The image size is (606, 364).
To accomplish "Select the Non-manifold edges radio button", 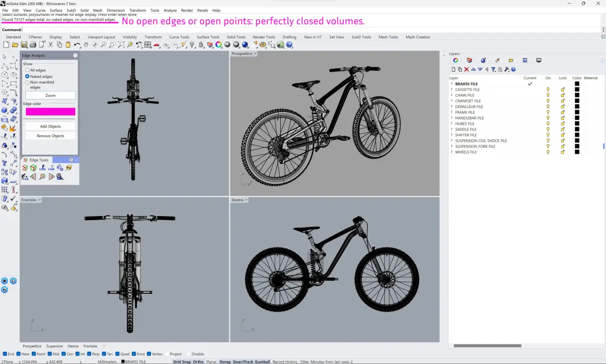I will point(27,82).
